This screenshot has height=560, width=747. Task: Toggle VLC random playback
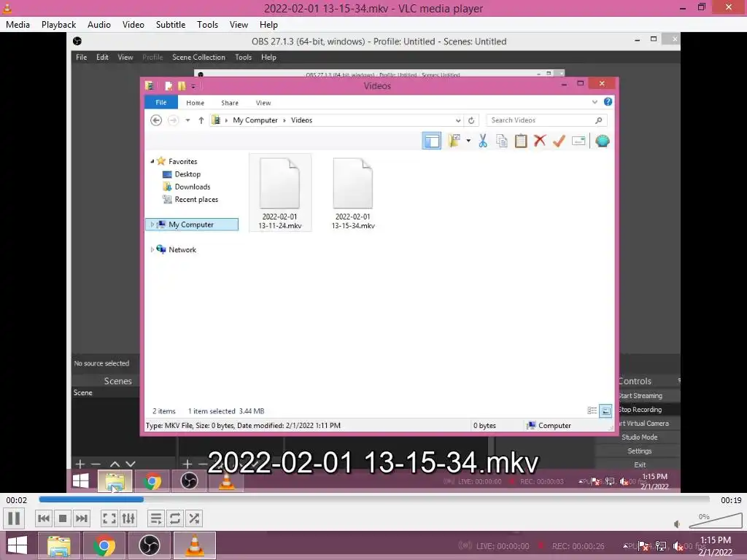point(194,518)
